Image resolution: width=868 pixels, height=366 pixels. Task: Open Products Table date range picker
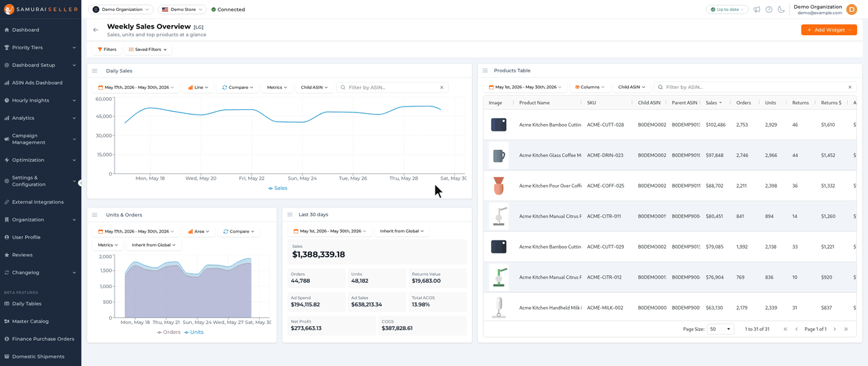[526, 87]
